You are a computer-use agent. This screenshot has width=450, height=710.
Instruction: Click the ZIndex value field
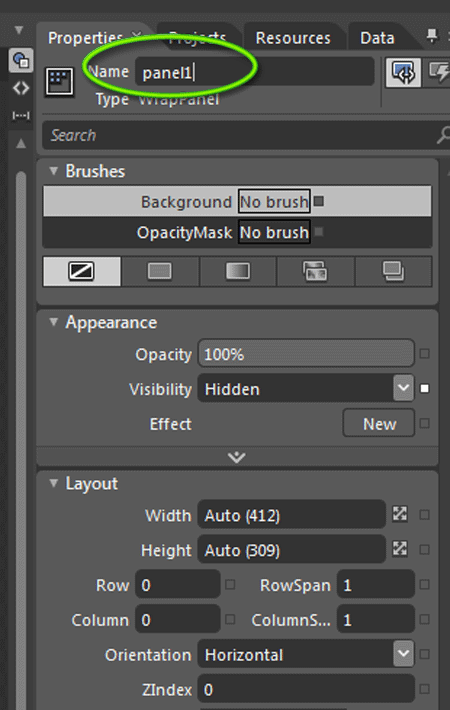[306, 689]
